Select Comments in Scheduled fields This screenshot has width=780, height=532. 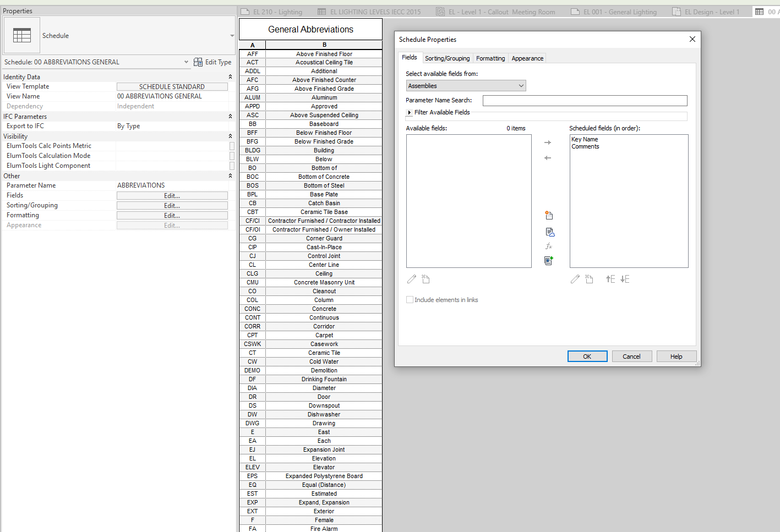[585, 147]
